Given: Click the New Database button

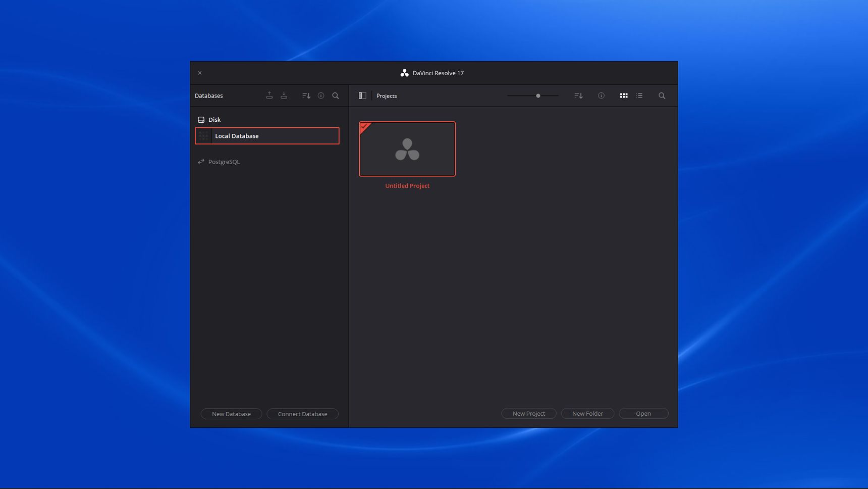Looking at the screenshot, I should coord(231,414).
